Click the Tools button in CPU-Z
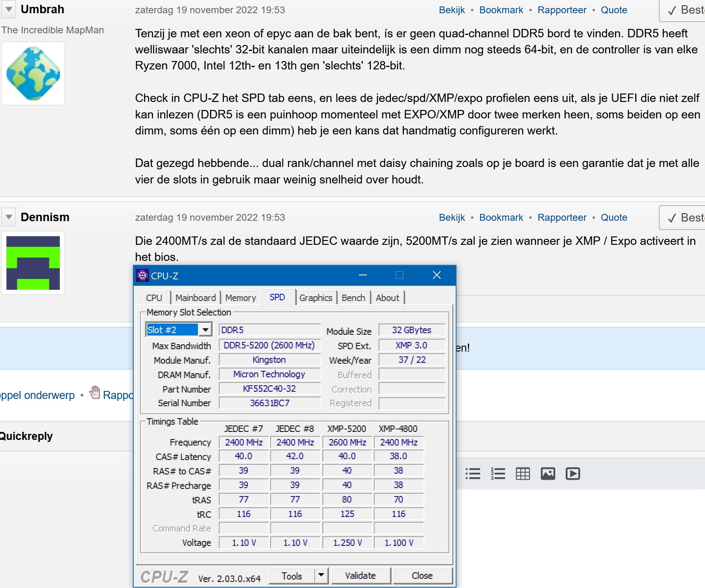This screenshot has height=588, width=705. point(292,576)
